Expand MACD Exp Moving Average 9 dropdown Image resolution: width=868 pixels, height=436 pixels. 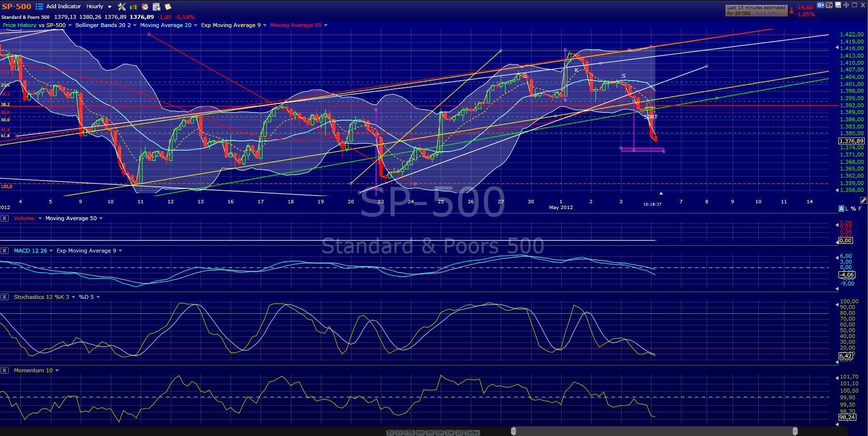tap(120, 251)
